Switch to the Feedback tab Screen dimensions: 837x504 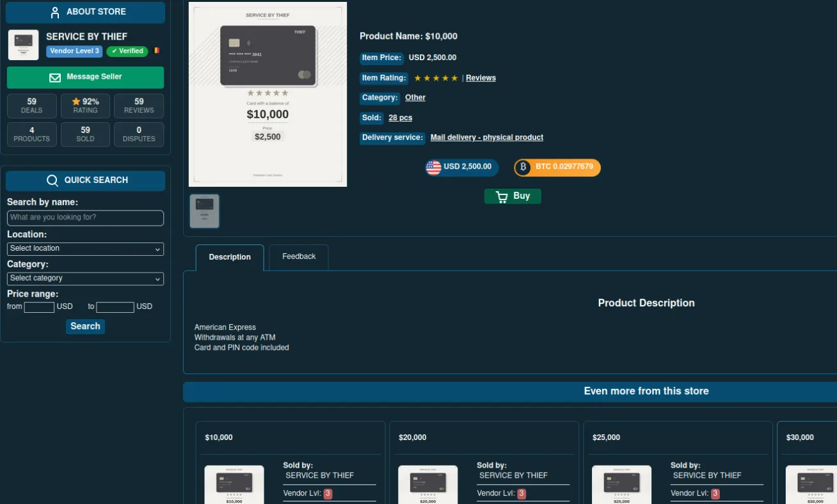[x=299, y=256]
